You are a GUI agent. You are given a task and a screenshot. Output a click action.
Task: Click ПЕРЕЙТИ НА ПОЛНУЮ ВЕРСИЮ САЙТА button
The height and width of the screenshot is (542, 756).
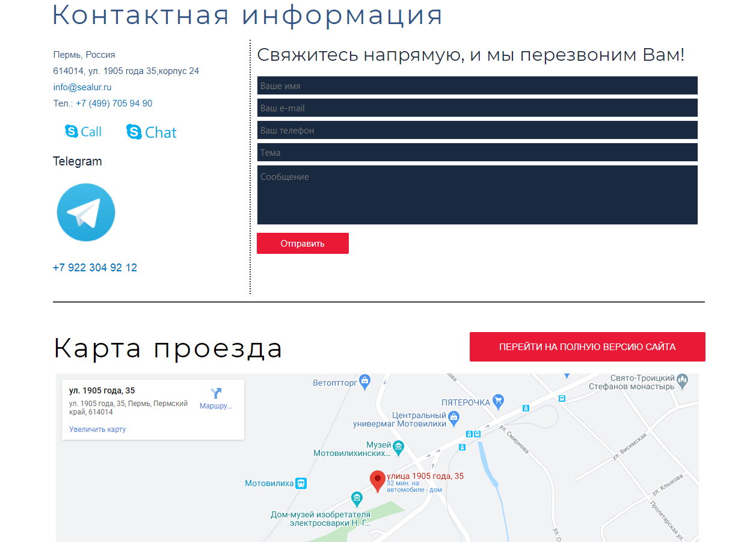[588, 347]
